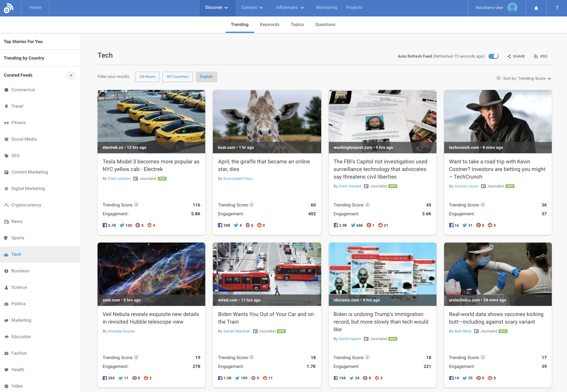Toggle the 24 Hours filter
The width and height of the screenshot is (567, 392).
[x=147, y=77]
